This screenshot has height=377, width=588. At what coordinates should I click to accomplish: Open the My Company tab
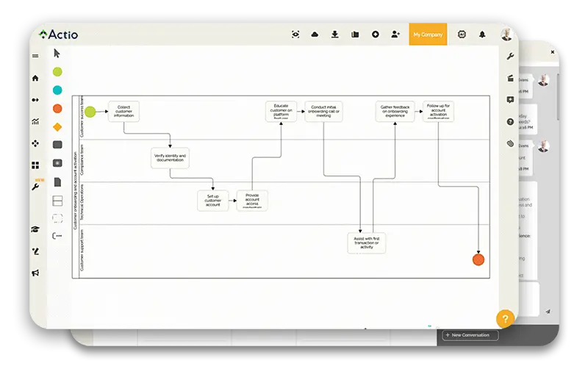[x=428, y=35]
